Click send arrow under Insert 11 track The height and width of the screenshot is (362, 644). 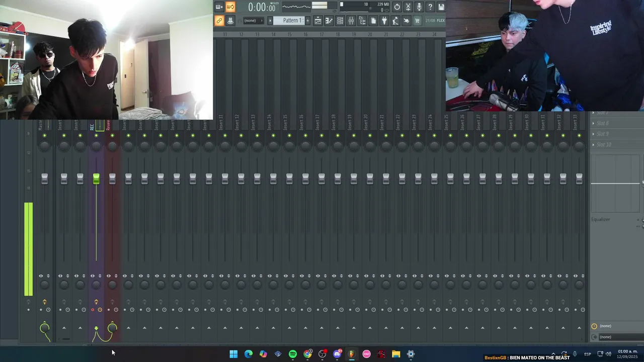[x=225, y=328]
